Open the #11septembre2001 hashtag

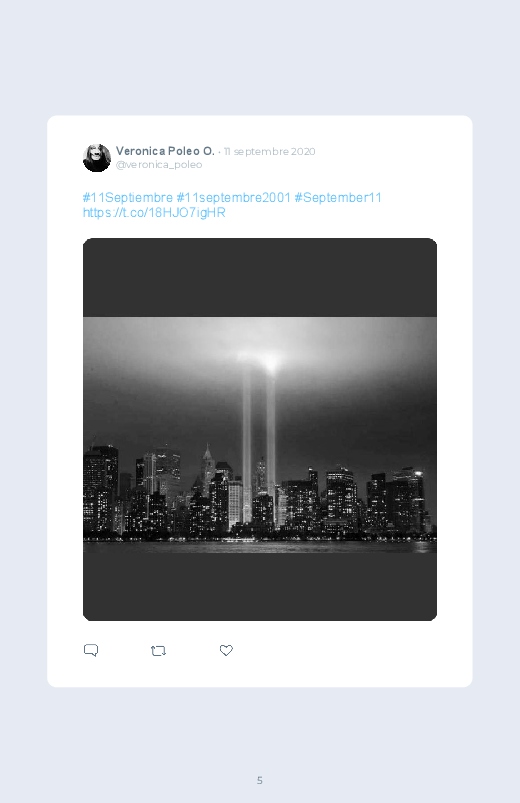pos(234,198)
